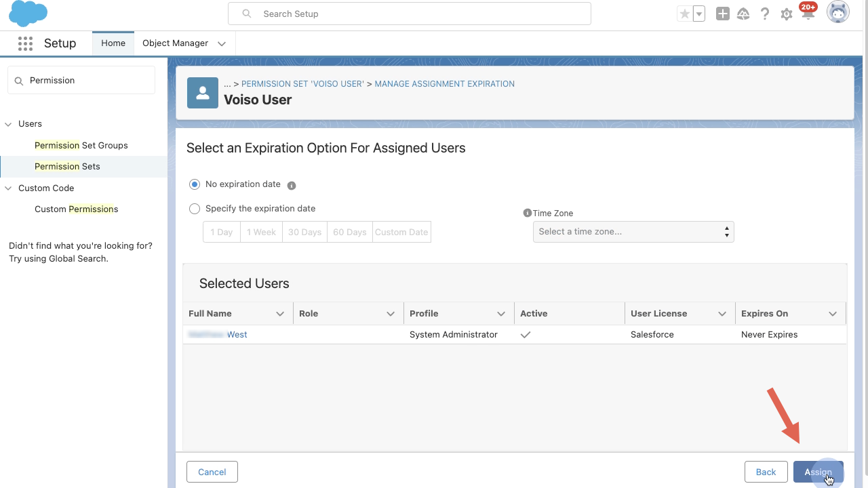Image resolution: width=868 pixels, height=488 pixels.
Task: Click the Quick Find Permission search box
Action: point(81,80)
